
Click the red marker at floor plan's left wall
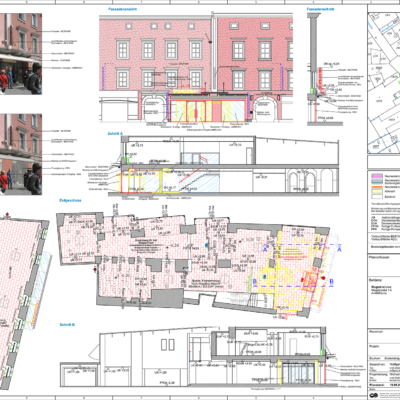click(x=95, y=268)
